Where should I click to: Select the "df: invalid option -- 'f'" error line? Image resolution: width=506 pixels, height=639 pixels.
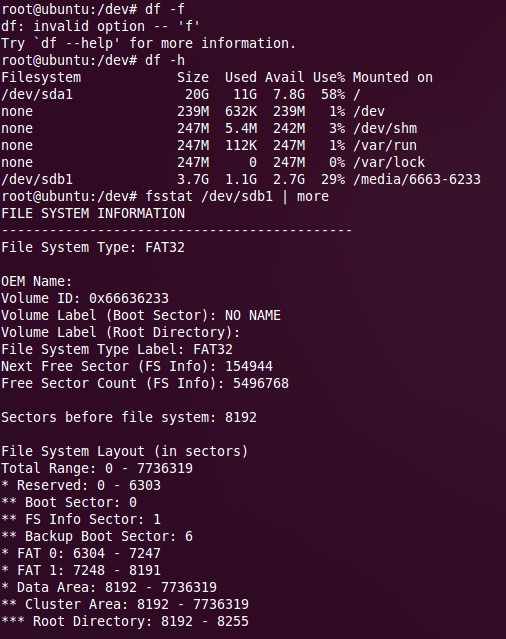[x=100, y=26]
